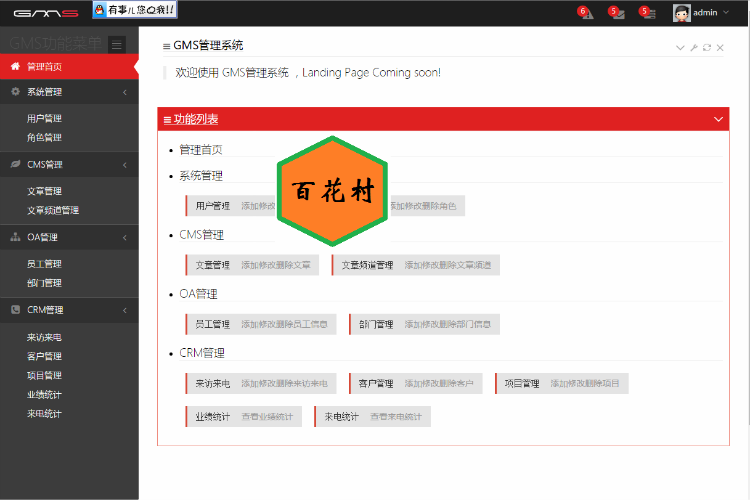Collapse the 系统管理 section arrow
The width and height of the screenshot is (750, 500).
[x=125, y=92]
